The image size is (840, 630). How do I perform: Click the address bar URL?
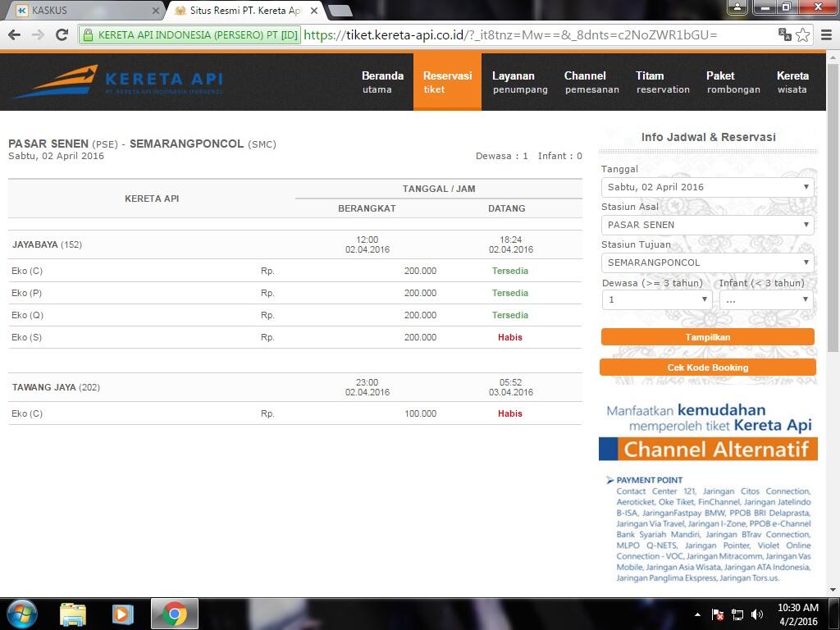click(510, 35)
